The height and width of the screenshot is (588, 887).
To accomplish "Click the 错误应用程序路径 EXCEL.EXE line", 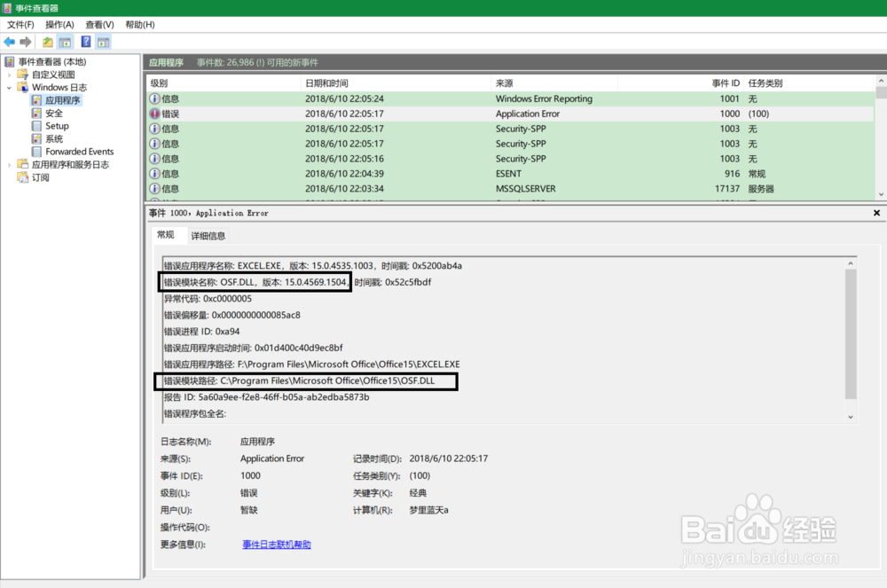I will tap(311, 365).
